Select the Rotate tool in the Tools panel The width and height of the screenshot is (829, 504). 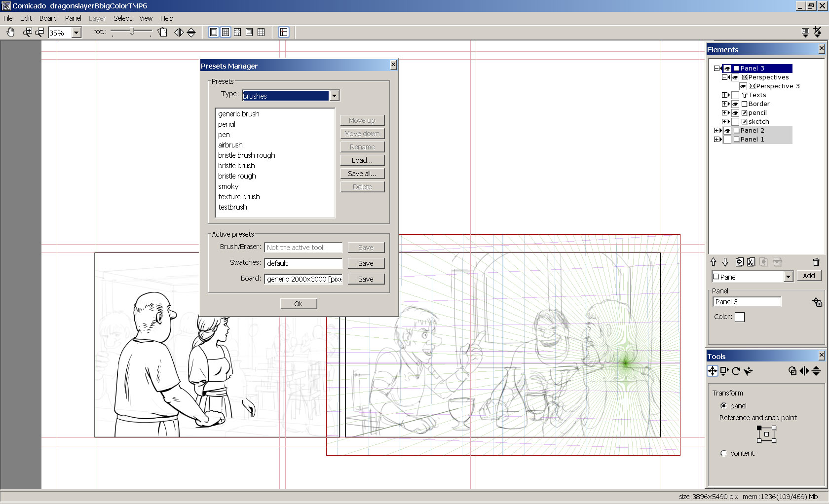point(735,371)
